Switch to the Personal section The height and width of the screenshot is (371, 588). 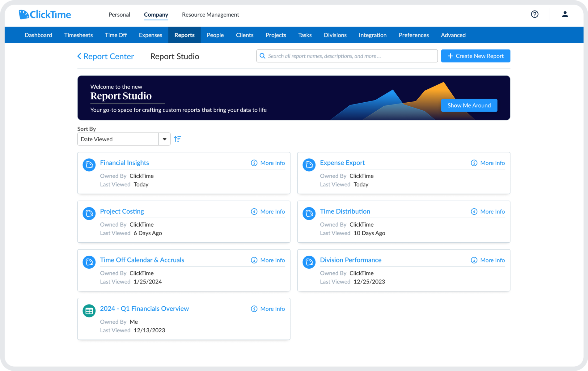[119, 15]
